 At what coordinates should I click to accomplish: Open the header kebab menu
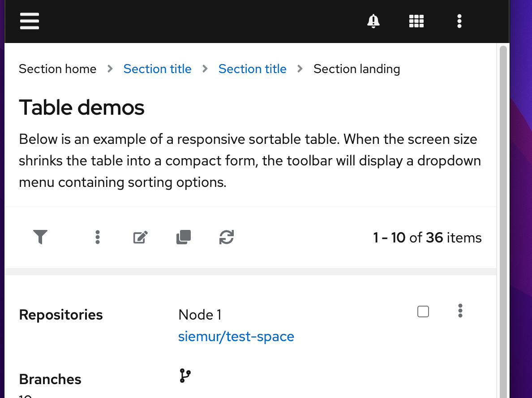tap(459, 21)
